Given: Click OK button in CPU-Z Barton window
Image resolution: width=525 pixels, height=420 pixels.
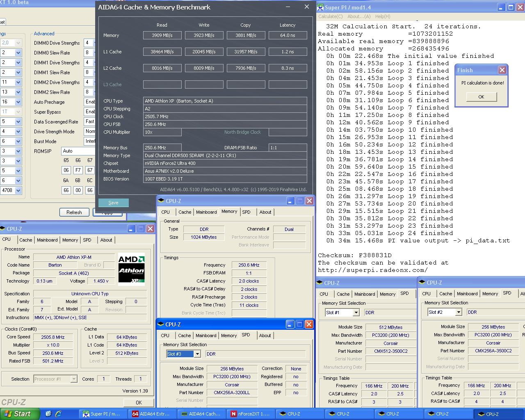Looking at the screenshot, I should click(x=139, y=402).
